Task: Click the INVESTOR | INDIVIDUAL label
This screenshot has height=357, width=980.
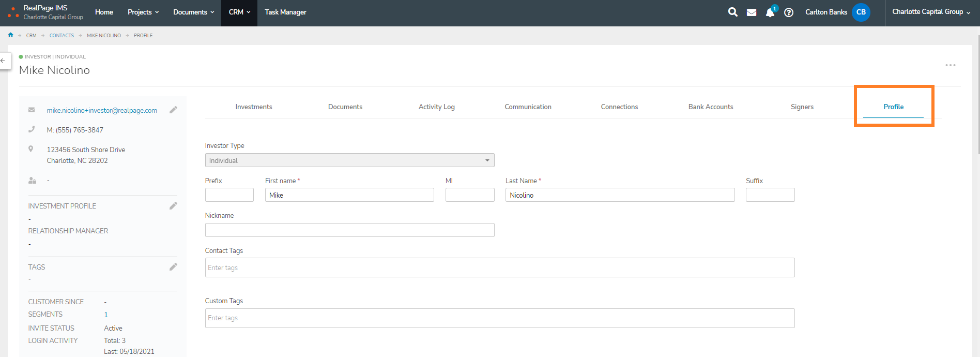Action: point(55,57)
